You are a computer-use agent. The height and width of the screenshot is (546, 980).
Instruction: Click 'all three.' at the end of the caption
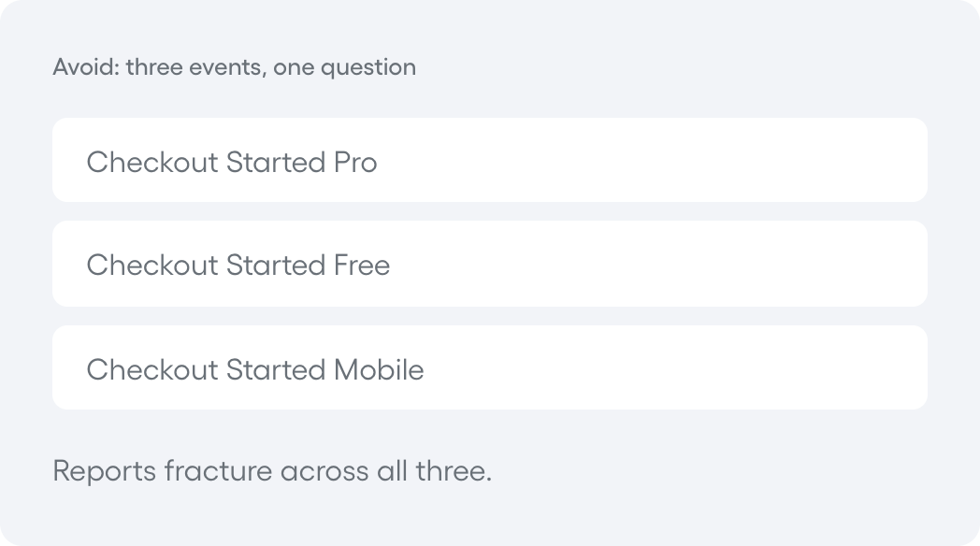(435, 471)
